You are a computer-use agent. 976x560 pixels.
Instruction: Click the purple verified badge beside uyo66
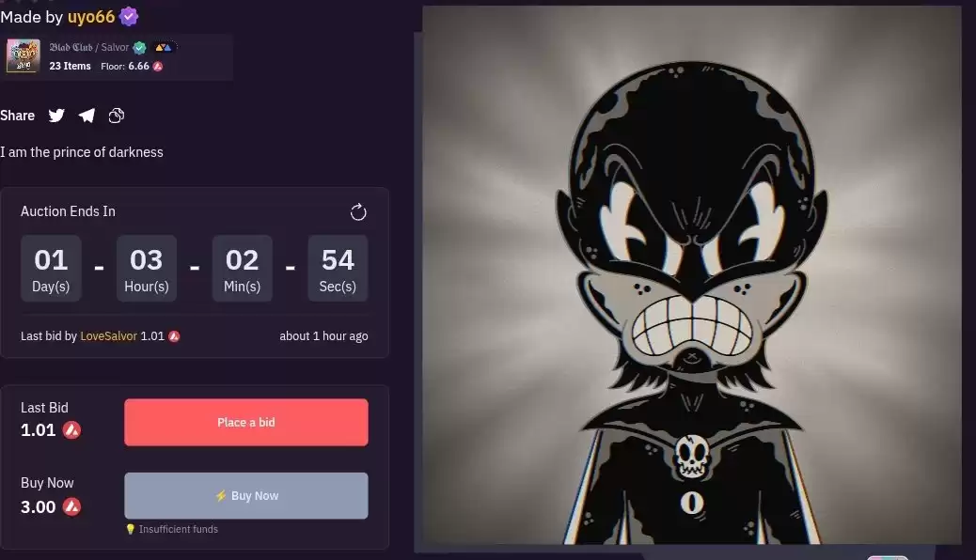[129, 17]
